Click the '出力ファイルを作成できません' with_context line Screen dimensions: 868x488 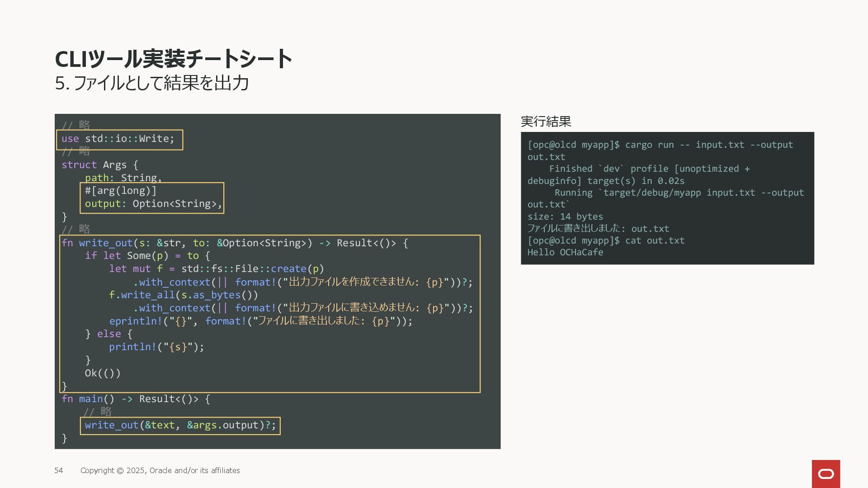point(303,282)
